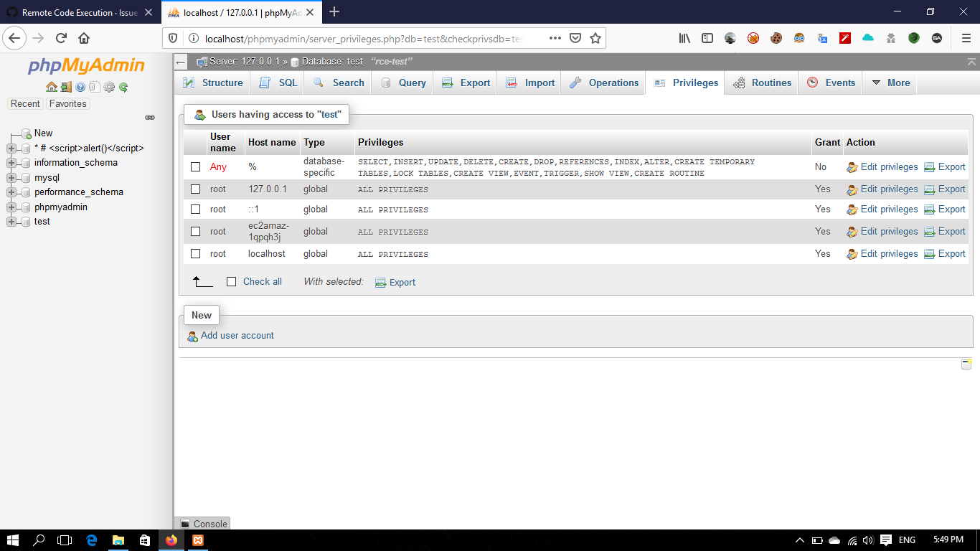Expand the test database node
Viewport: 980px width, 551px height.
[x=10, y=222]
